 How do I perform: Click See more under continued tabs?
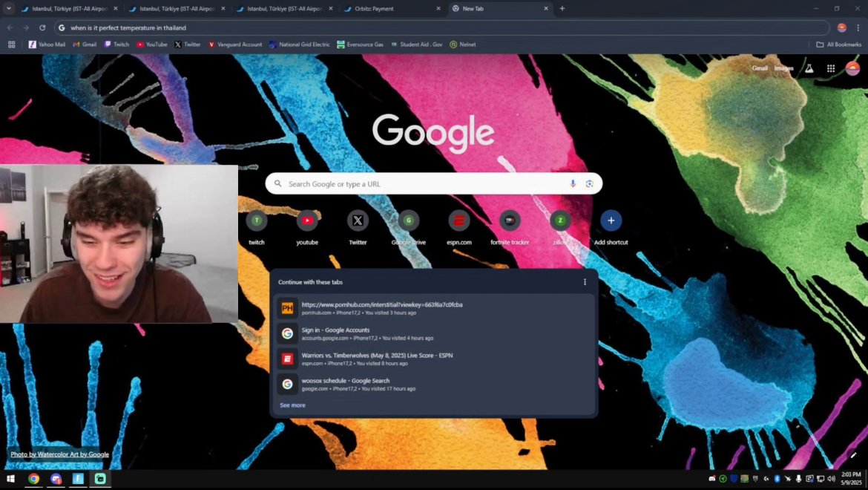(292, 405)
